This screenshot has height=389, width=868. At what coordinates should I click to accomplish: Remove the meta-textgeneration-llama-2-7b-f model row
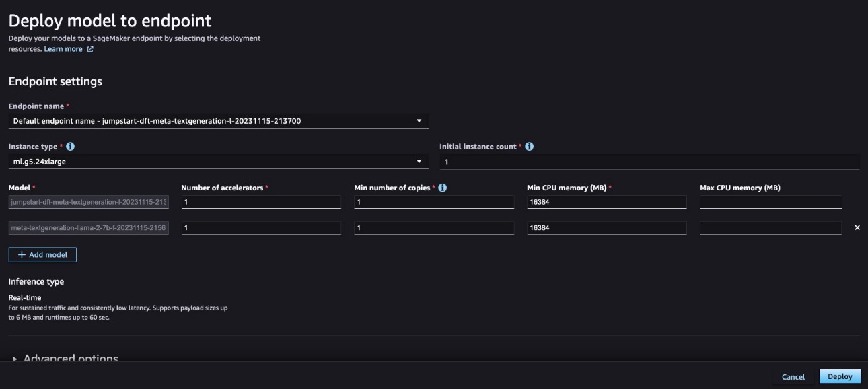tap(857, 228)
